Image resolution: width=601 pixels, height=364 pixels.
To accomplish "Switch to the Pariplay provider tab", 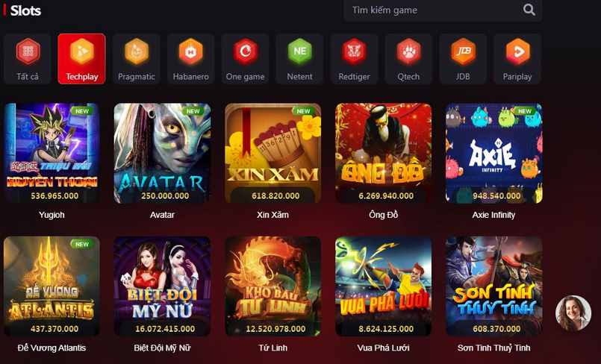I will tap(517, 59).
